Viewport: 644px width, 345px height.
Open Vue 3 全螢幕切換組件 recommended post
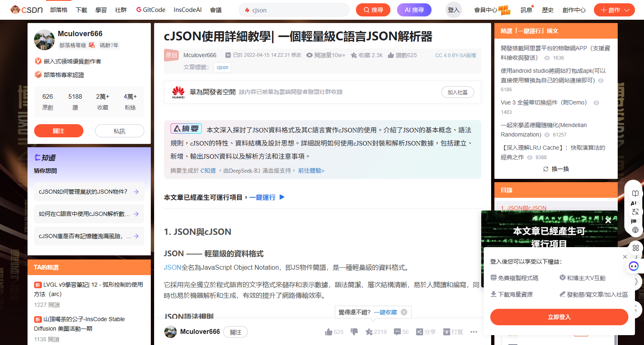pos(544,102)
